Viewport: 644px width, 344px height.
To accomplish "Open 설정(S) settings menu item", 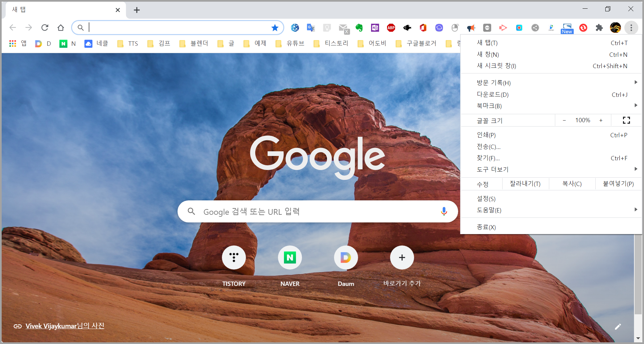I will [x=551, y=199].
